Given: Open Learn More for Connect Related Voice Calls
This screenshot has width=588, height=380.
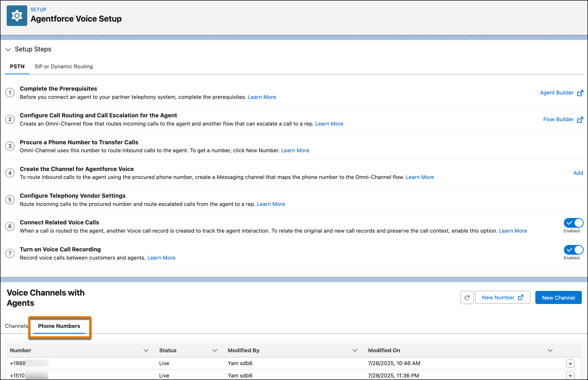Looking at the screenshot, I should pos(513,231).
